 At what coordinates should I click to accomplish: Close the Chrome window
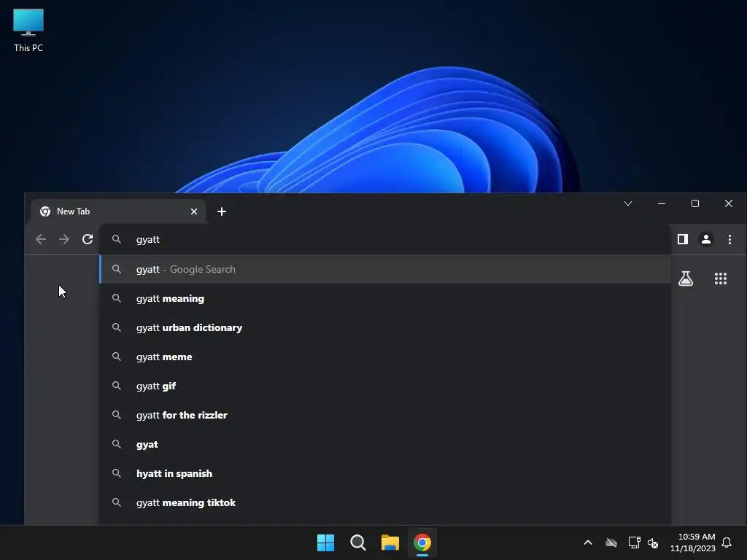[x=729, y=203]
